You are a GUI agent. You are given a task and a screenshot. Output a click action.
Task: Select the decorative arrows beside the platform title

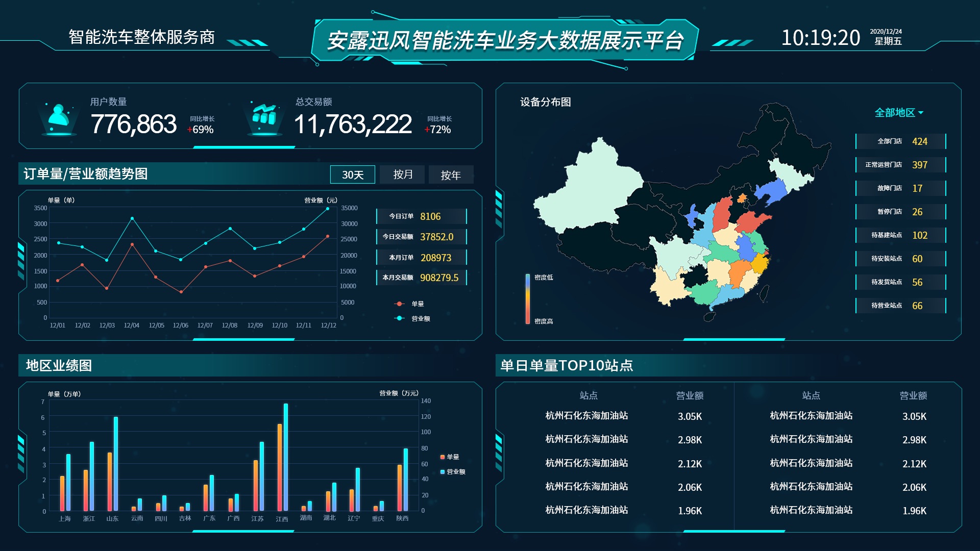(733, 43)
